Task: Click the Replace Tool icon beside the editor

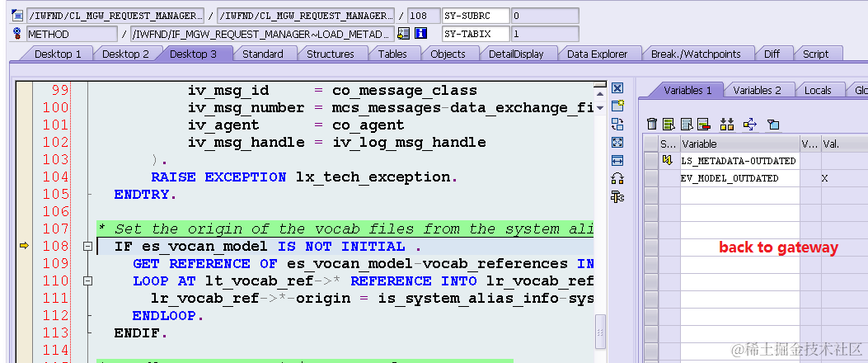Action: tap(617, 124)
